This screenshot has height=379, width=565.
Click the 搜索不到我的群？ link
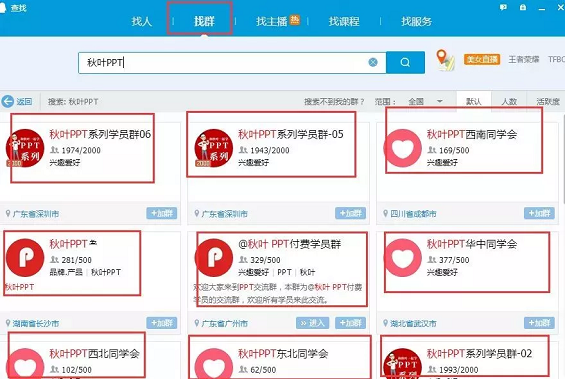(334, 102)
